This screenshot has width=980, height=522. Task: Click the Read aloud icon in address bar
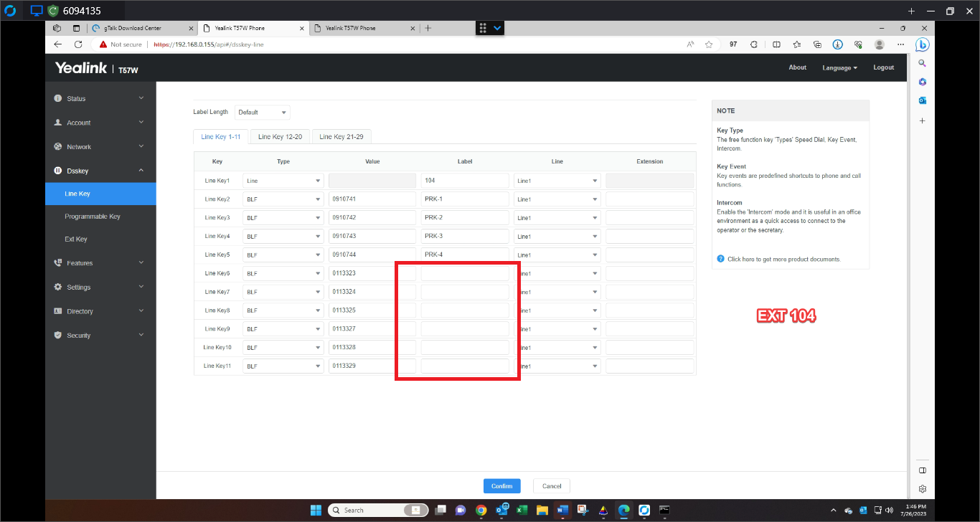[690, 44]
